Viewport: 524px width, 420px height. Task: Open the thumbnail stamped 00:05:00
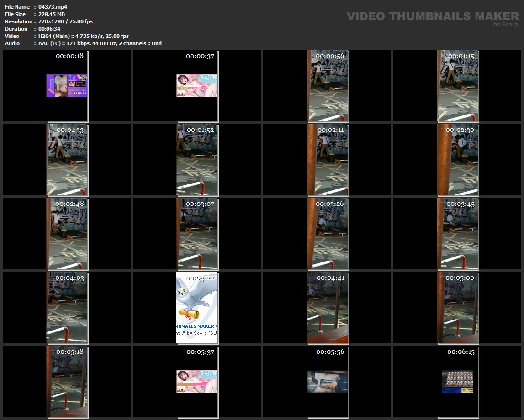coord(458,308)
